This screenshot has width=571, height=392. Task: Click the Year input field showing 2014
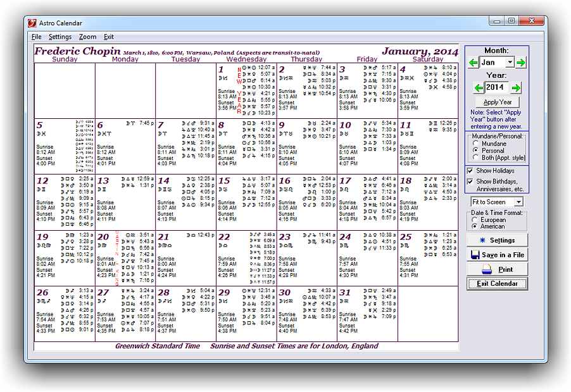[x=496, y=87]
